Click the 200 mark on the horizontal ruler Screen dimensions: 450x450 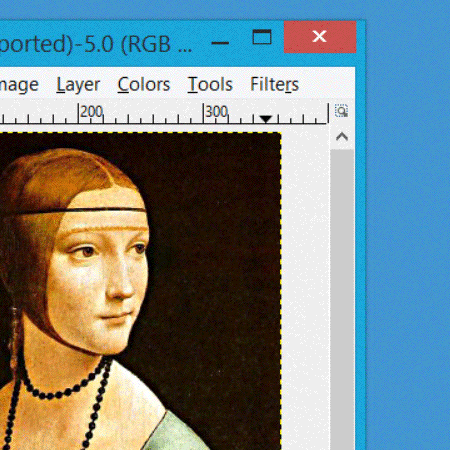click(x=91, y=112)
